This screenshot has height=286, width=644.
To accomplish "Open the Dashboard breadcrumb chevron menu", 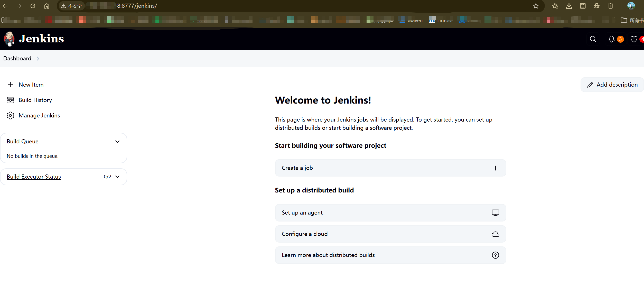I will coord(38,59).
